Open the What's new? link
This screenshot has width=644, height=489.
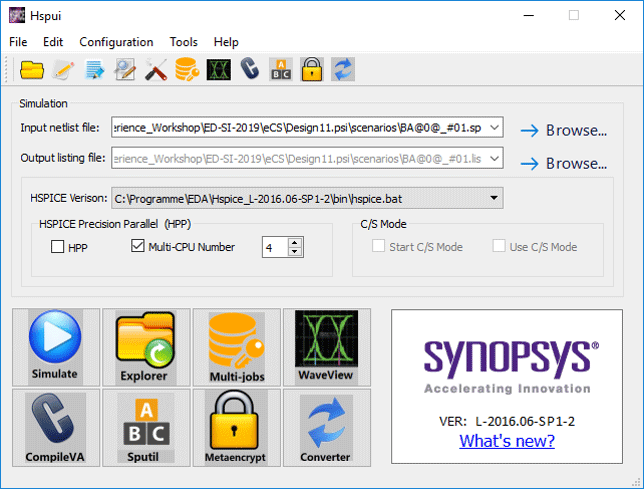tap(507, 441)
